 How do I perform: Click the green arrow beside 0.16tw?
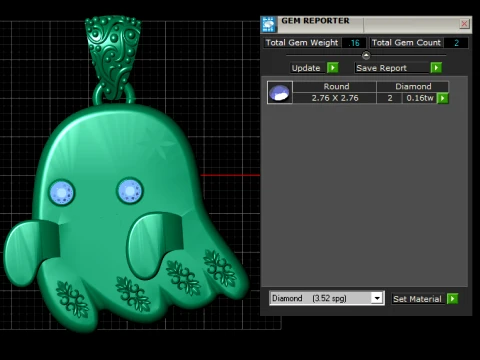click(443, 98)
